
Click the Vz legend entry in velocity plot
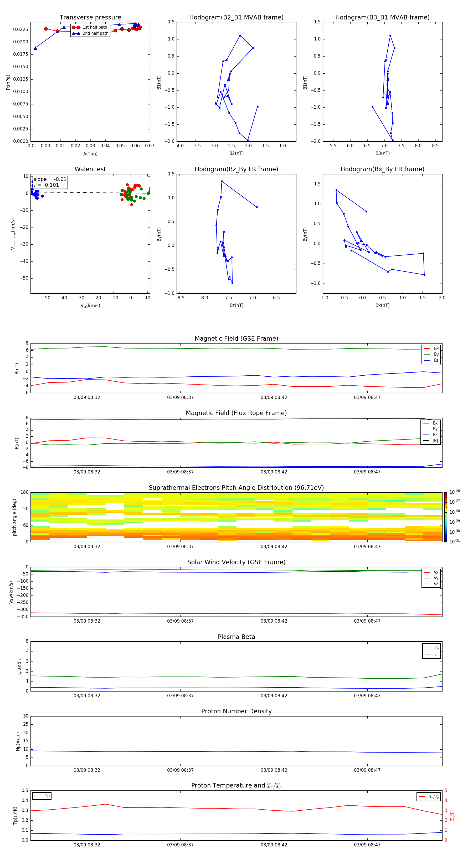click(431, 584)
